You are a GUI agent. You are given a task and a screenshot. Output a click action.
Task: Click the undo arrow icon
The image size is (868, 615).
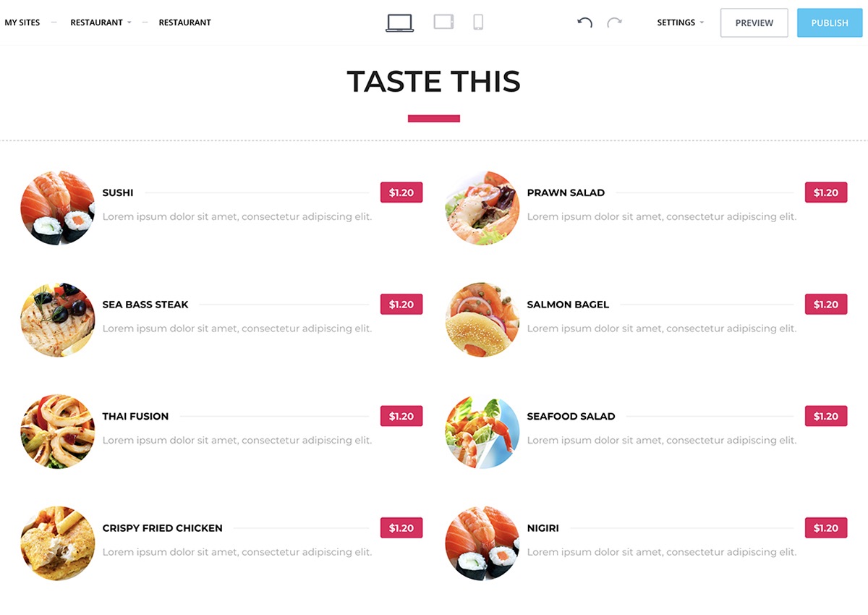click(584, 22)
